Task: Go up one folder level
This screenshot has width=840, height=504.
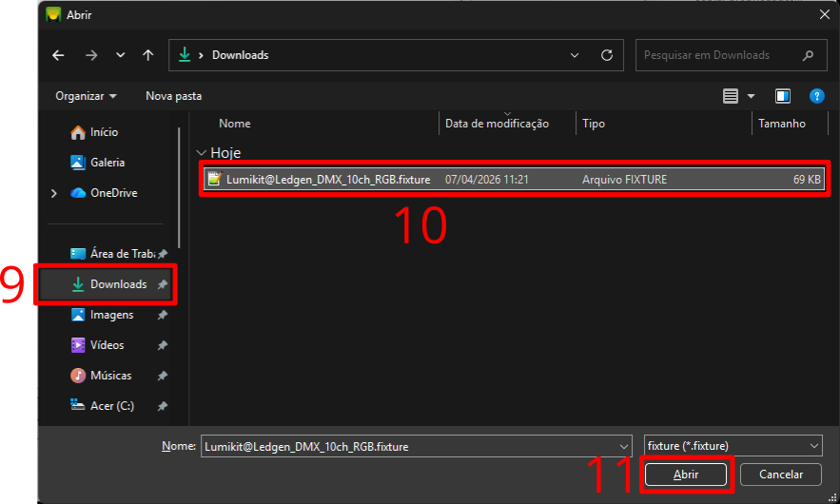Action: point(147,55)
